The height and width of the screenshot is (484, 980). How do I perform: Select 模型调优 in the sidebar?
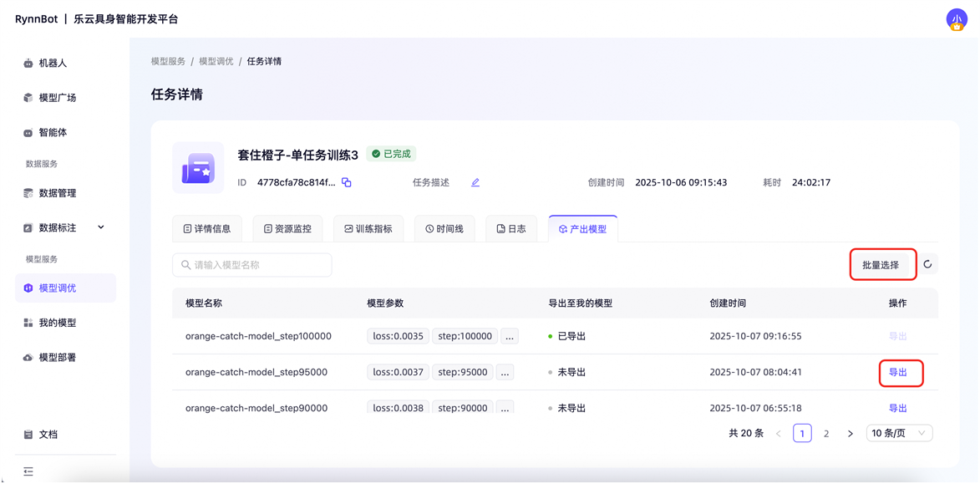point(66,288)
